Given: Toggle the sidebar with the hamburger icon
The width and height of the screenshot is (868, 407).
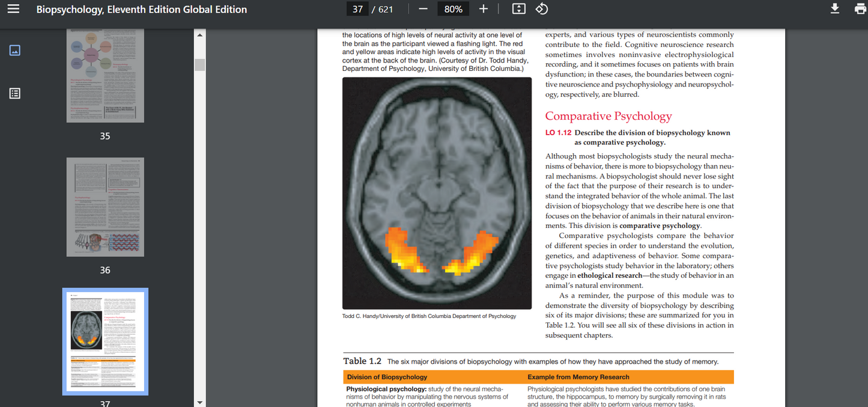Looking at the screenshot, I should point(13,8).
